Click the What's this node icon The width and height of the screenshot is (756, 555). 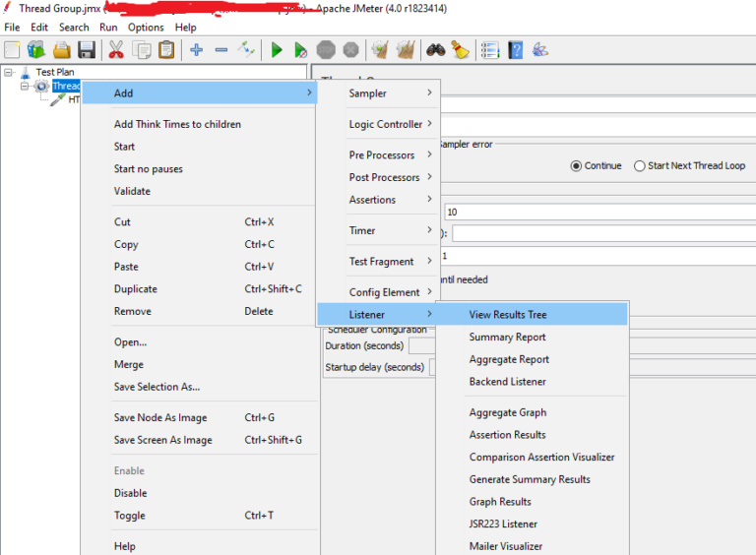[x=540, y=49]
